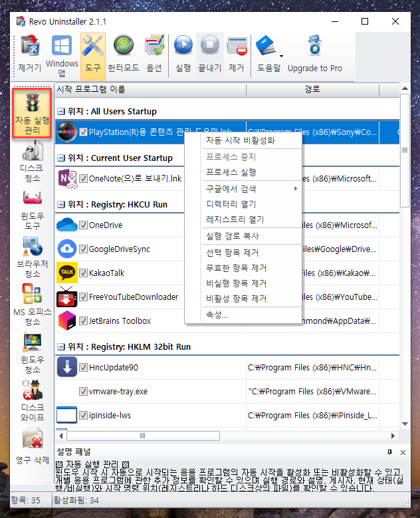420x518 pixels.
Task: Click the vertical scrollbar down arrow
Action: 405,424
